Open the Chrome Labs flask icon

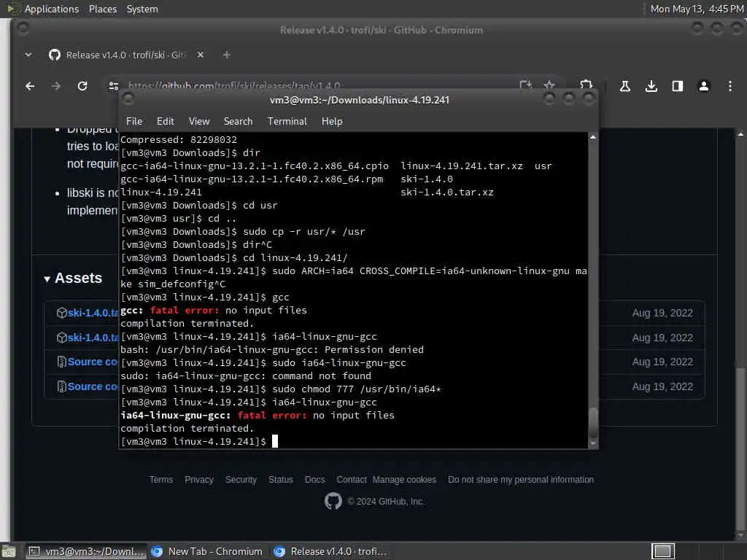624,86
